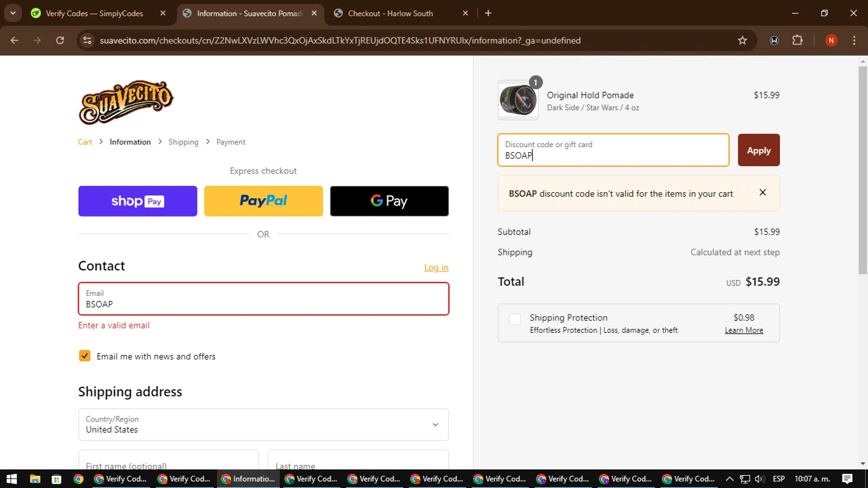The width and height of the screenshot is (868, 488).
Task: Open the Chrome profile avatar N
Action: [x=831, y=41]
